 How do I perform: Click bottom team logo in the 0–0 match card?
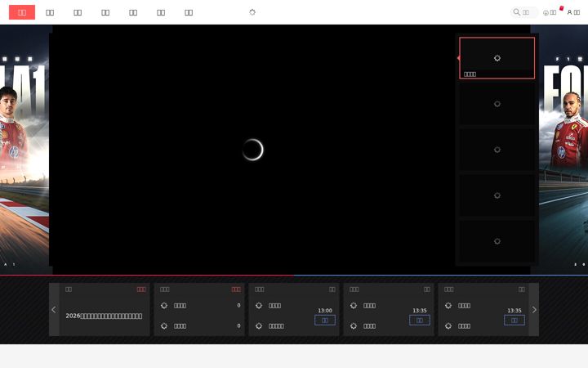164,326
